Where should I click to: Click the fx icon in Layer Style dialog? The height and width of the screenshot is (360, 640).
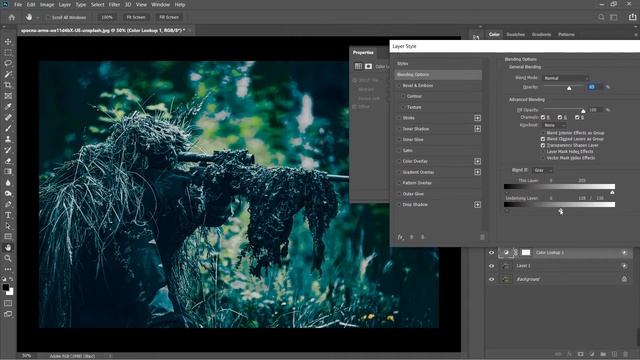click(400, 237)
